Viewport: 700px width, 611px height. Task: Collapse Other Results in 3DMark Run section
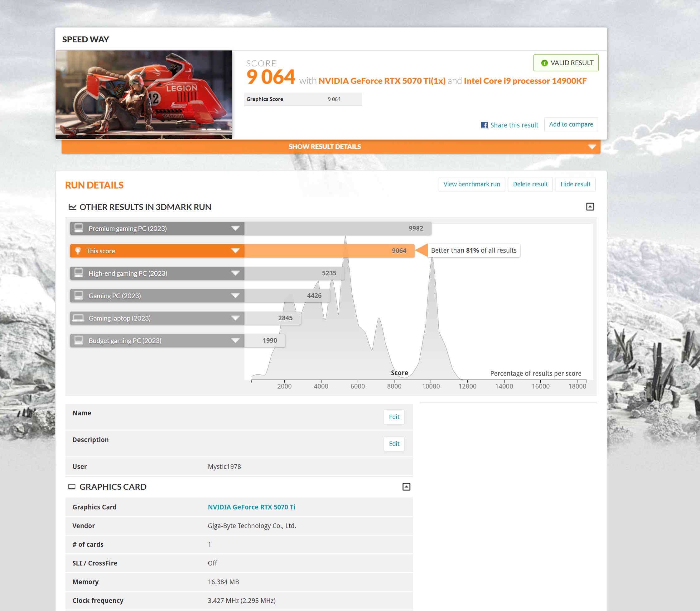tap(590, 207)
